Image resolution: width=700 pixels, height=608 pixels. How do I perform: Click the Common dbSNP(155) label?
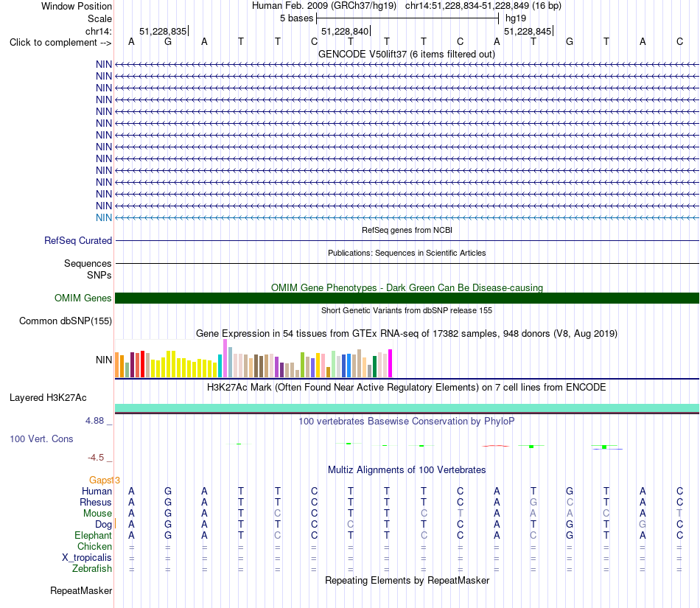pyautogui.click(x=65, y=321)
